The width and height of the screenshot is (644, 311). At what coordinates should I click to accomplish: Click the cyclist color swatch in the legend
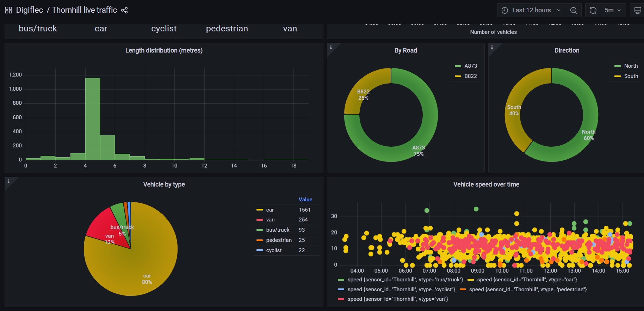(260, 250)
